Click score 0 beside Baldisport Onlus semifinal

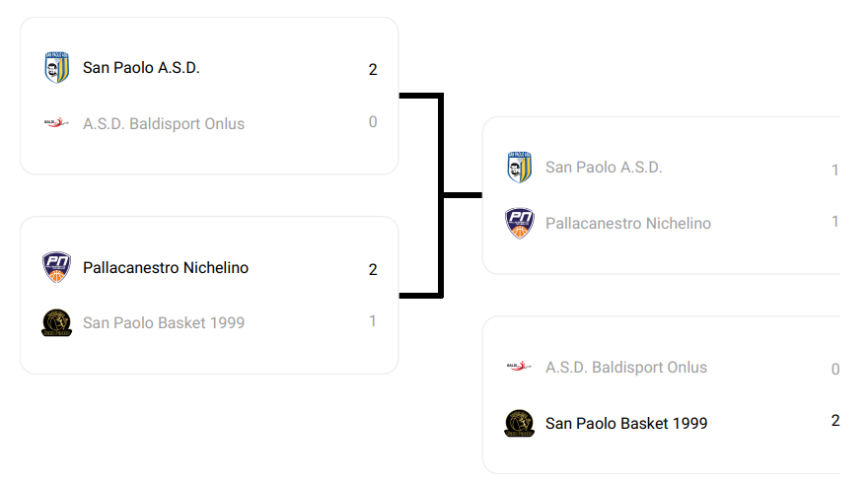(x=373, y=122)
